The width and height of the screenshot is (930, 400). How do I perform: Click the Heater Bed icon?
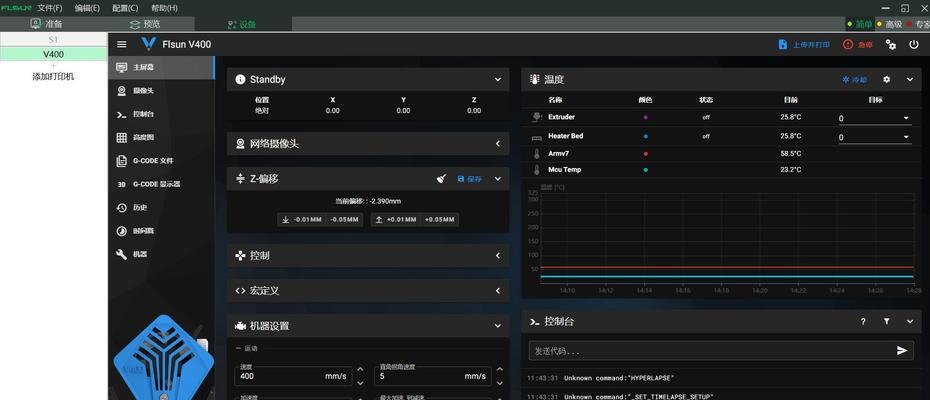(536, 136)
